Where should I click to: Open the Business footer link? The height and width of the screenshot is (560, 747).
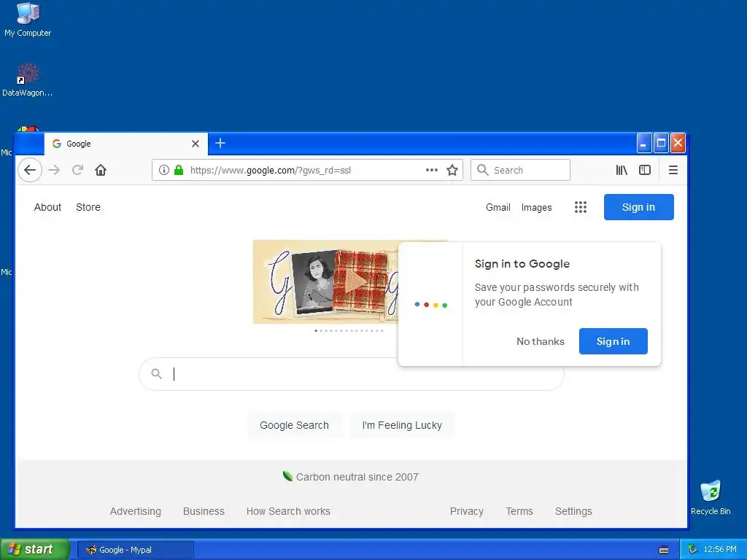204,511
